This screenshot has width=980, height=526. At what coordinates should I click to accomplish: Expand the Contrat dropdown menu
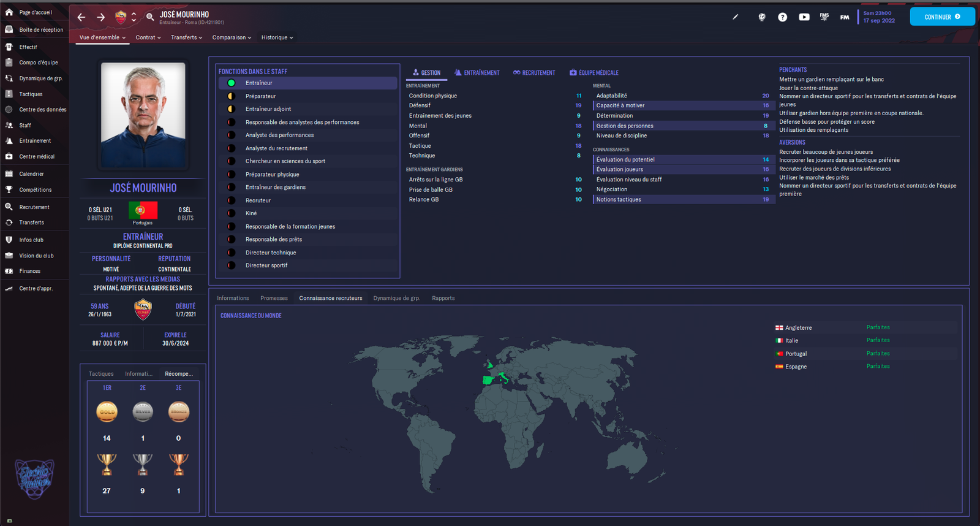(148, 38)
